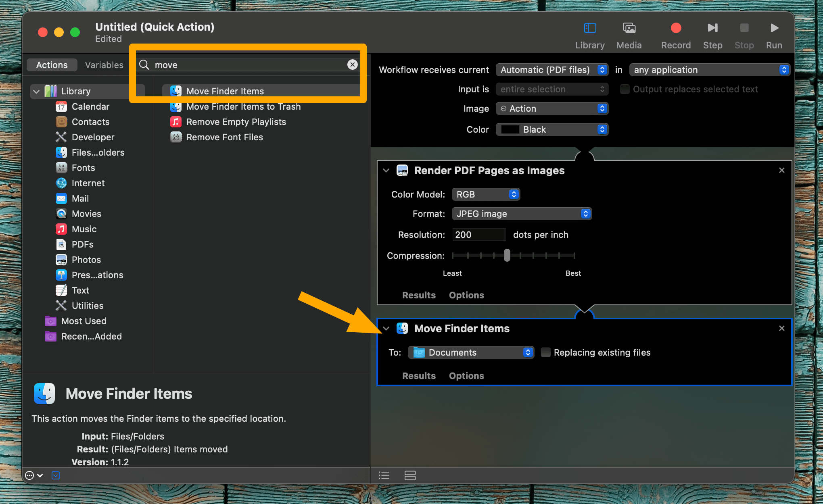
Task: Toggle description panel at bottom left
Action: [56, 475]
